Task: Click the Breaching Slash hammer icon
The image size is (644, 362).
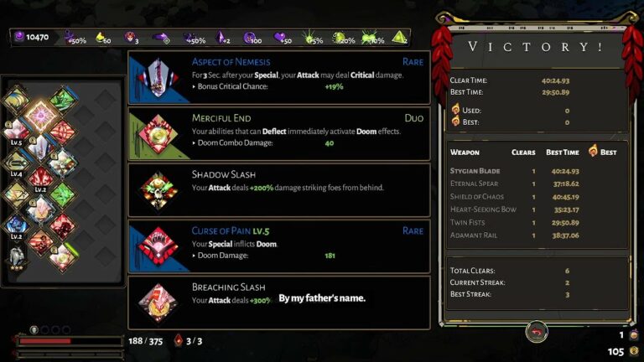Action: point(158,303)
